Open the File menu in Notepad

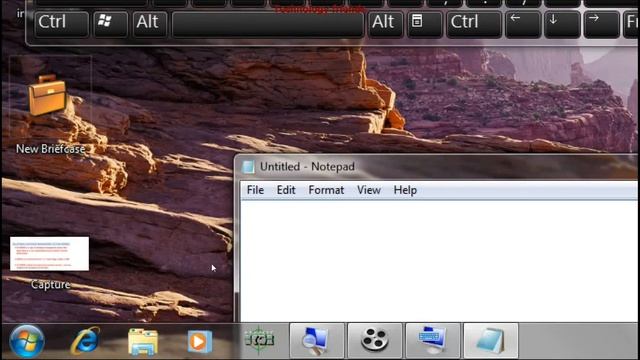[x=255, y=190]
